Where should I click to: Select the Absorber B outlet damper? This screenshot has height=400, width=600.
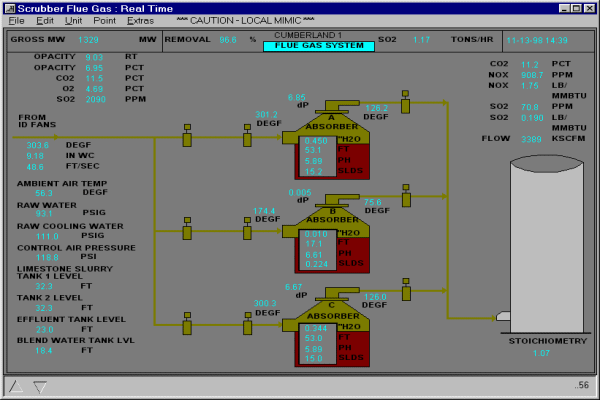coord(405,195)
